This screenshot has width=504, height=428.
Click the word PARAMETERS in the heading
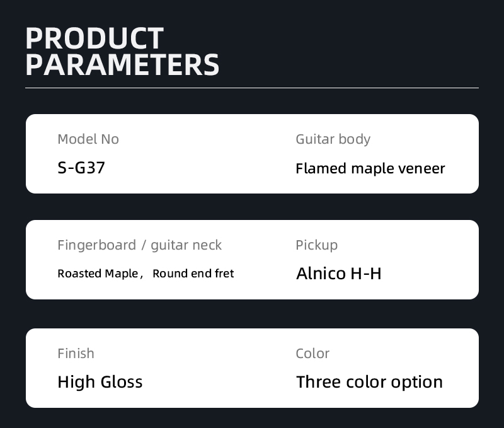(x=122, y=65)
